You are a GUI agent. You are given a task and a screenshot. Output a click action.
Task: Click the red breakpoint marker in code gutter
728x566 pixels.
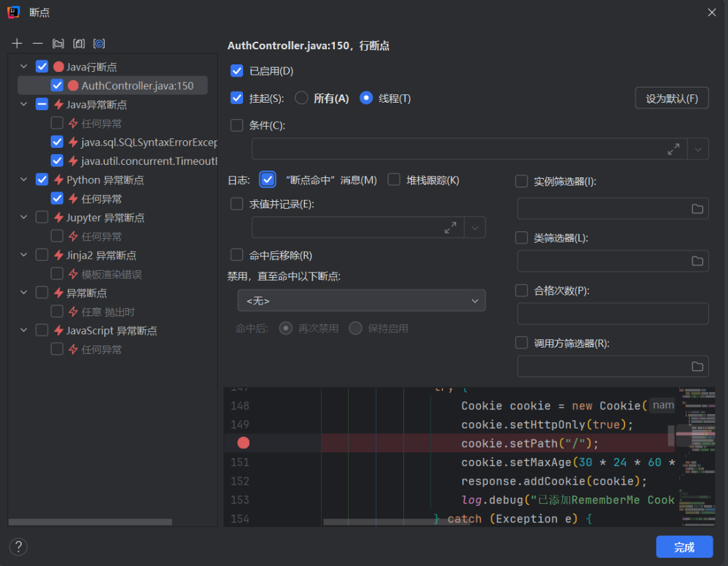[x=243, y=443]
